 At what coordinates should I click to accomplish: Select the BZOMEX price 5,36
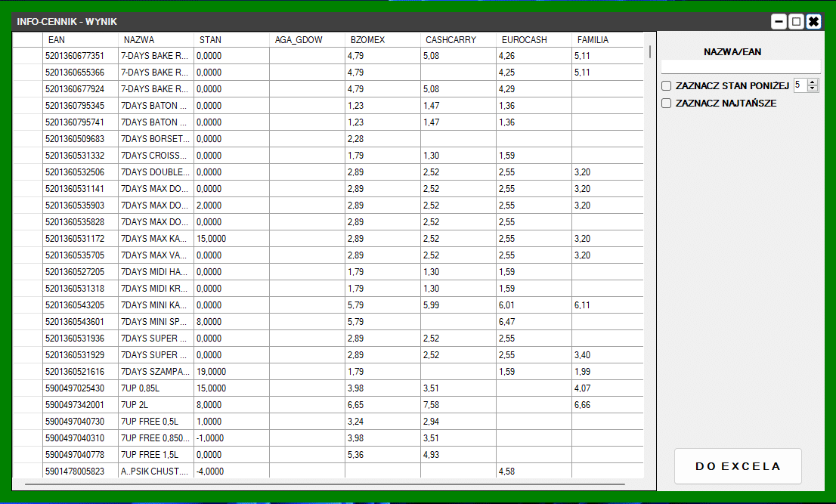(382, 454)
